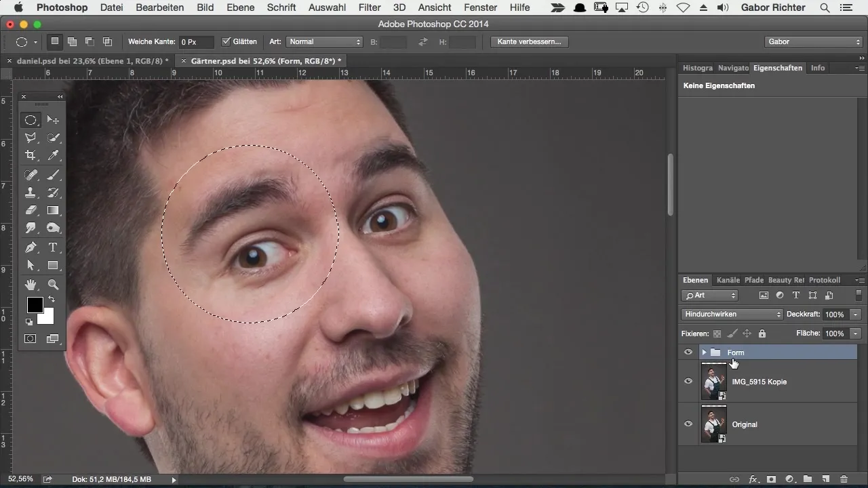Select the Crop tool
This screenshot has height=488, width=868.
[31, 155]
